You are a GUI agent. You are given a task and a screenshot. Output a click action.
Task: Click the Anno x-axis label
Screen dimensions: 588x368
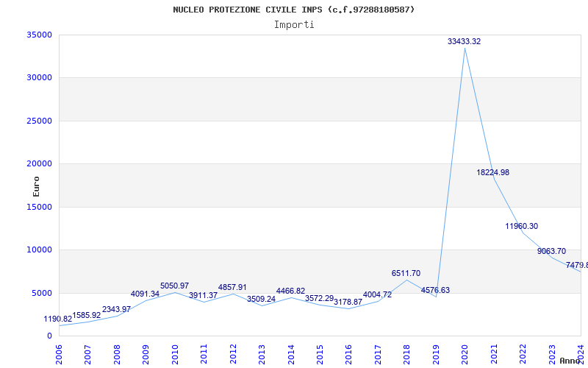[571, 361]
